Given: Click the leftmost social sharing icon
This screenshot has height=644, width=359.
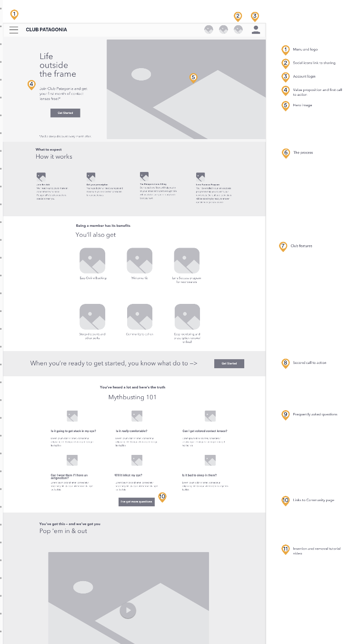Looking at the screenshot, I should coord(209,30).
